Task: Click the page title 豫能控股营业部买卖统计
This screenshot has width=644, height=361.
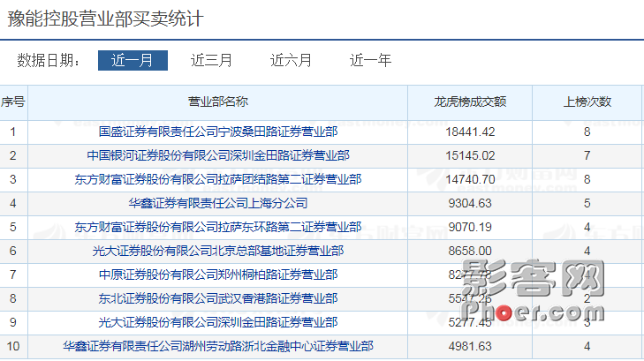Action: point(105,19)
